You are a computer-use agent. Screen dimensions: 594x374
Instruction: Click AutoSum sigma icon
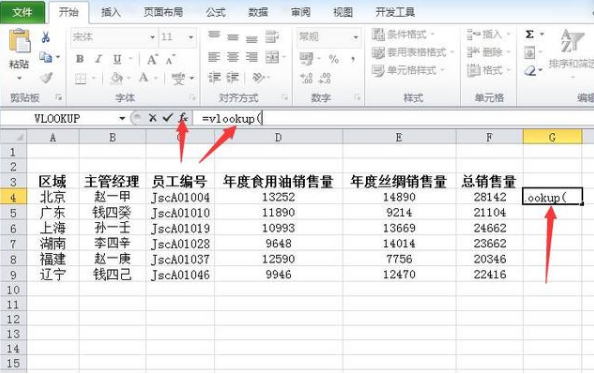[530, 34]
